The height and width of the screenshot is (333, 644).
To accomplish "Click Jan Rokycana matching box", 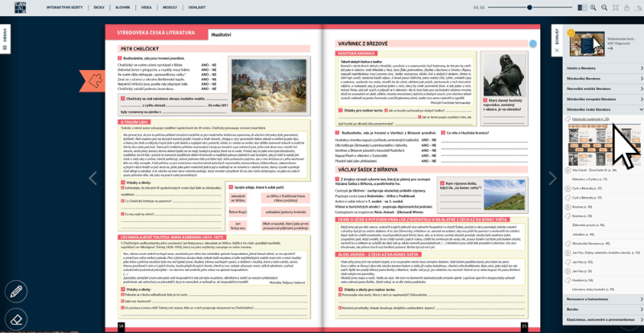I will (237, 225).
